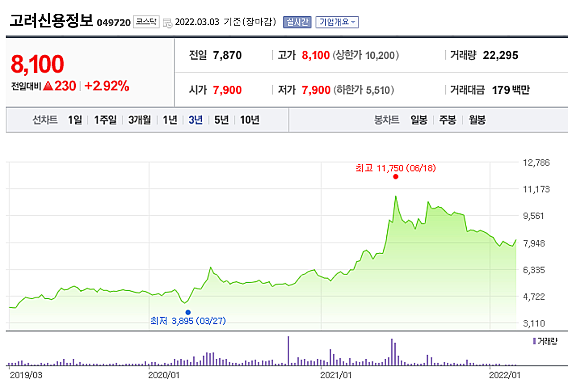Click the 하한가 5,510 text
Screen dimensions: 568x392
(x=363, y=90)
